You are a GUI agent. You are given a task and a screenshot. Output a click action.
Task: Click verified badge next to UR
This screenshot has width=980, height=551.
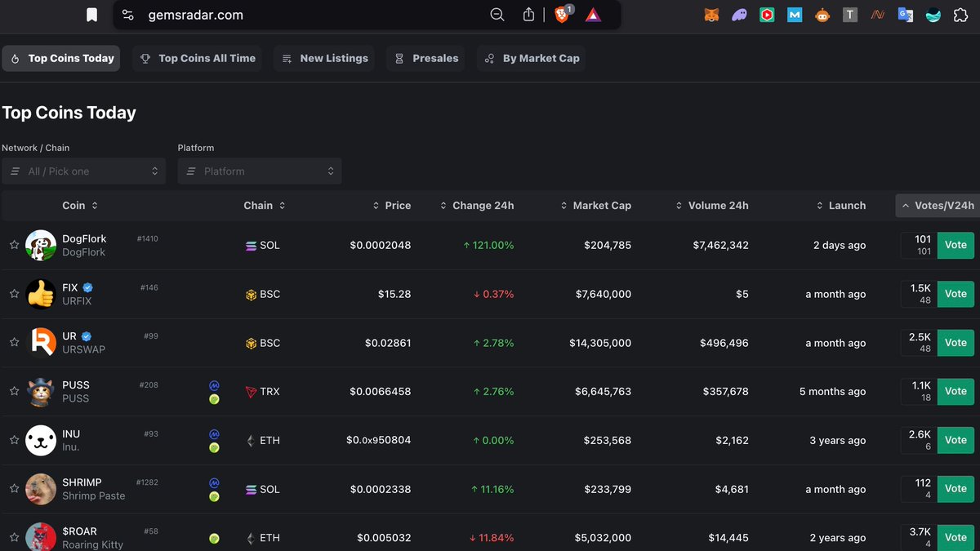click(x=86, y=336)
